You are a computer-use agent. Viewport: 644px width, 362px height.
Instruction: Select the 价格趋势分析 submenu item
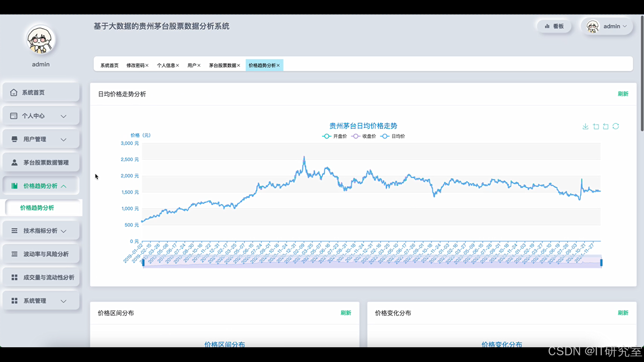click(44, 208)
